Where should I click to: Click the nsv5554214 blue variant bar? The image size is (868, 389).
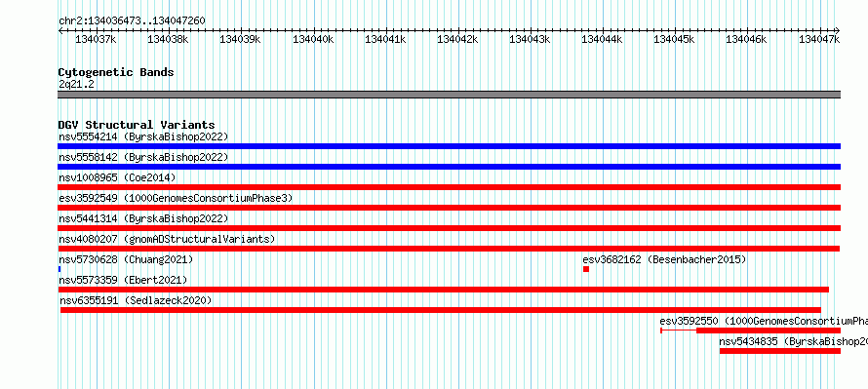(449, 146)
